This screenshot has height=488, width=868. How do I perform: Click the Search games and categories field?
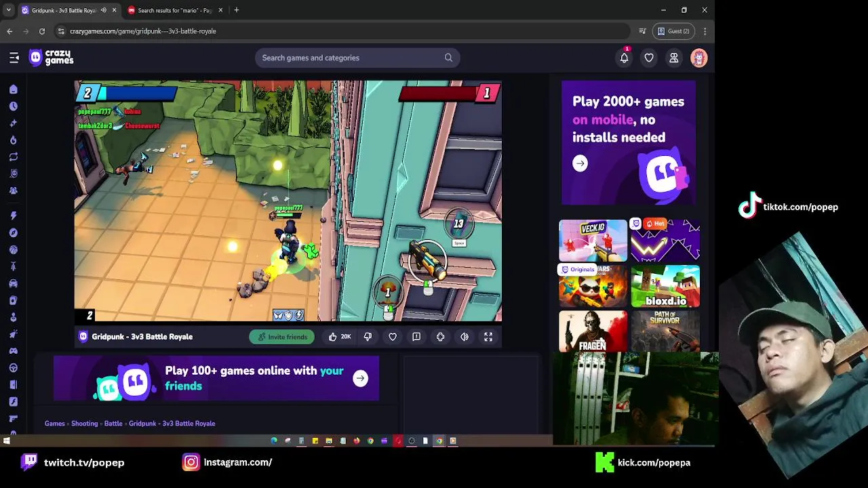pyautogui.click(x=357, y=58)
